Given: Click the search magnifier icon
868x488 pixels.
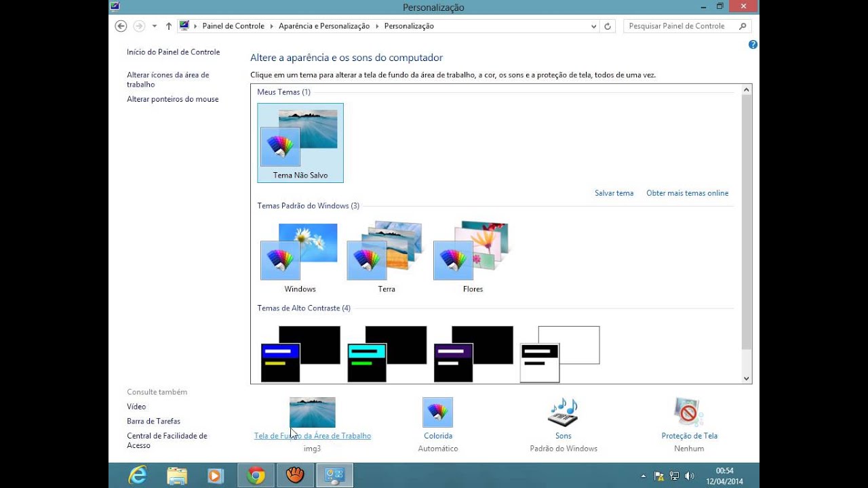Looking at the screenshot, I should coord(743,26).
